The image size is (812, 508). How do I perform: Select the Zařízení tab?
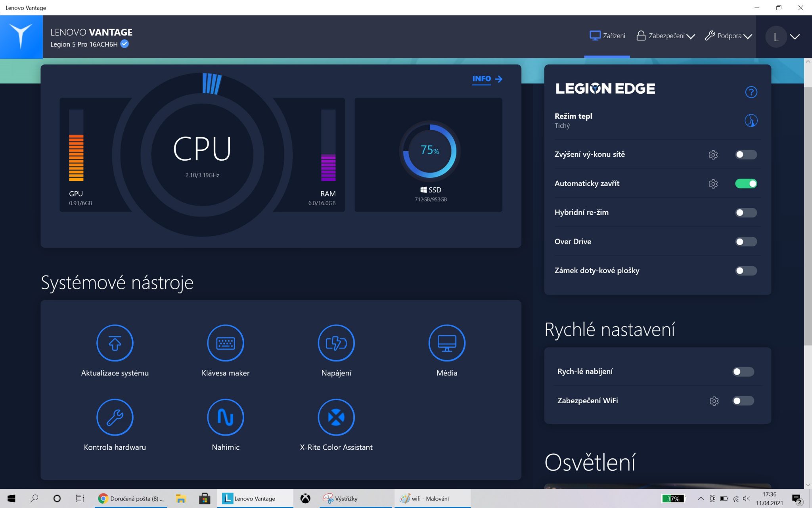click(x=607, y=36)
